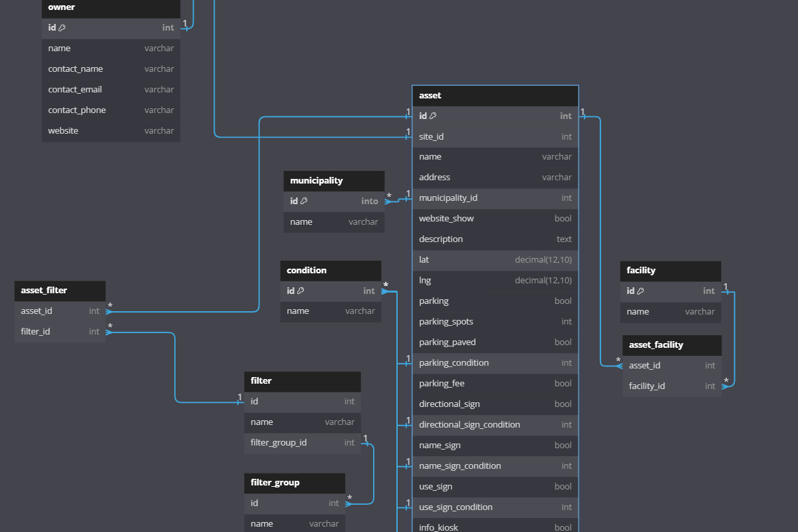Select the contact_email field in owner
798x532 pixels.
[111, 90]
